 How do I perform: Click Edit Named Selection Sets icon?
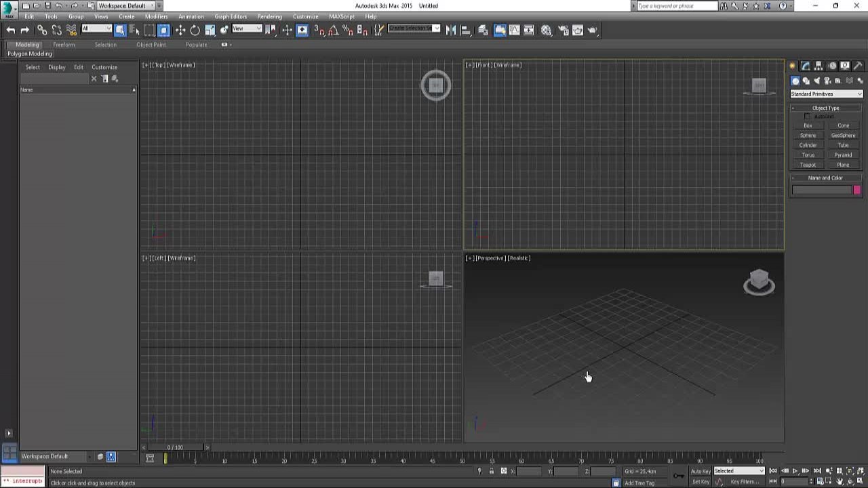click(x=379, y=30)
